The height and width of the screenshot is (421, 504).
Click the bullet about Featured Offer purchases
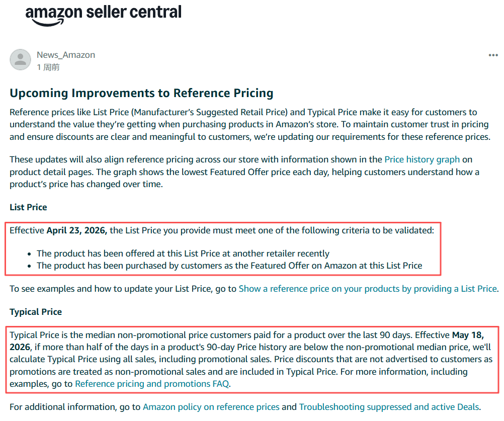(x=229, y=266)
